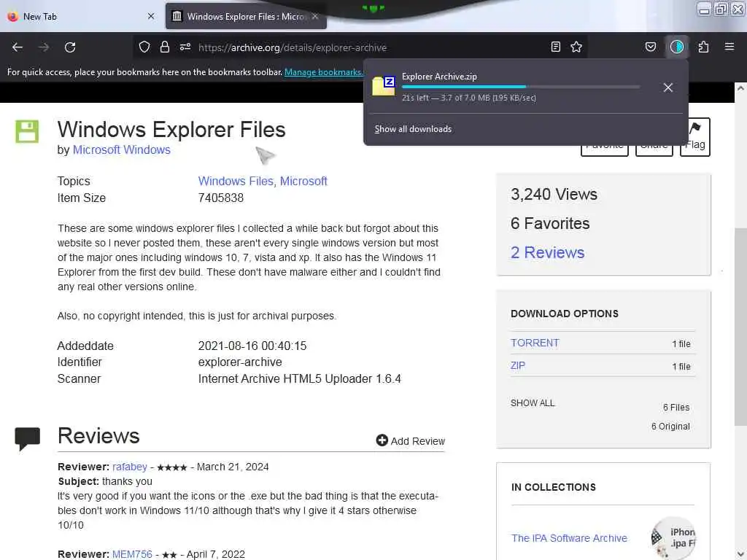747x560 pixels.
Task: Open the Windows Files topic link
Action: [237, 181]
